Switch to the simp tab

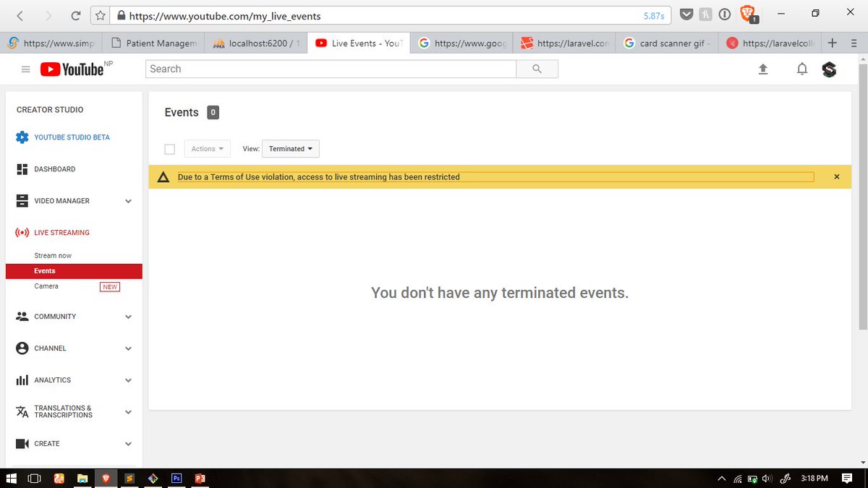pos(51,43)
